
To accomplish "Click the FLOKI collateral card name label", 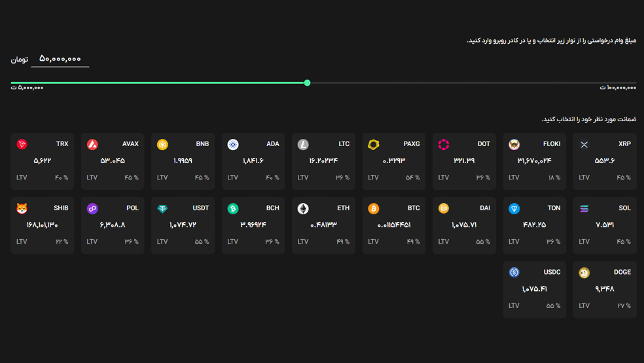I will (x=552, y=144).
